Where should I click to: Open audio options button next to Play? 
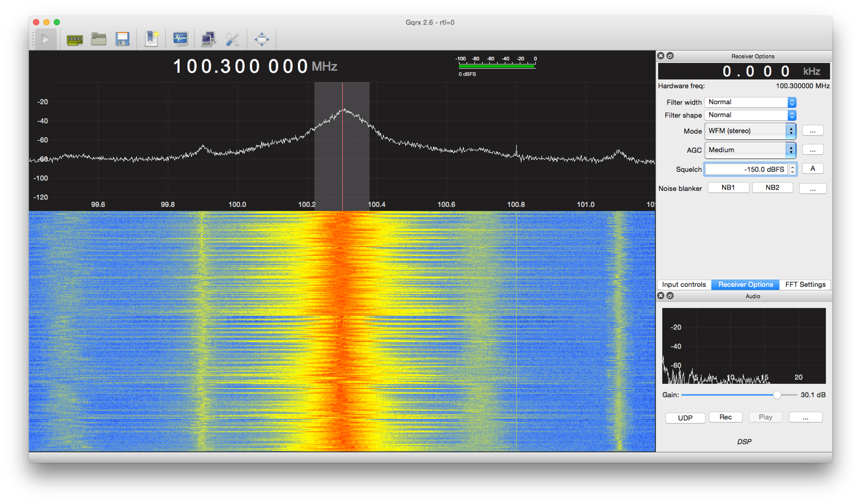coord(806,417)
